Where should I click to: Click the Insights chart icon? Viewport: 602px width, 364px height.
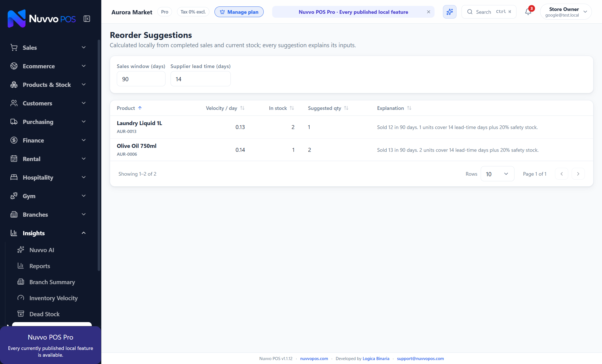click(14, 233)
